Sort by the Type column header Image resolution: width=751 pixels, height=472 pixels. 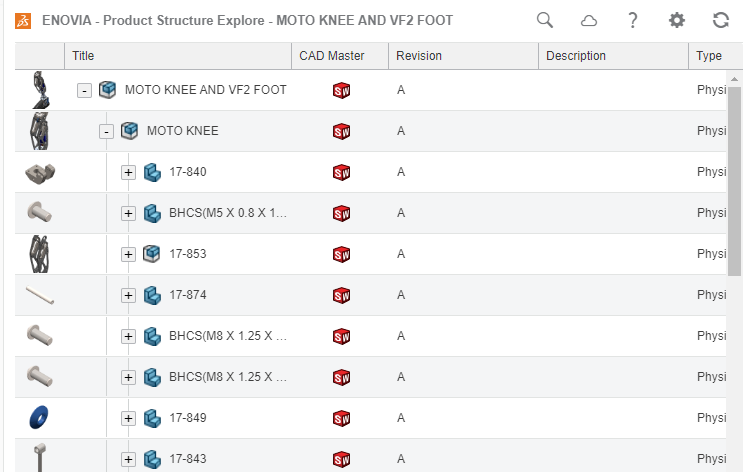coord(716,56)
